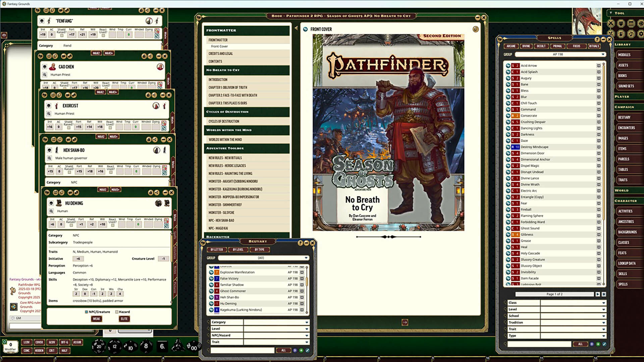Roll the black d20 die at the bottom

point(99,347)
